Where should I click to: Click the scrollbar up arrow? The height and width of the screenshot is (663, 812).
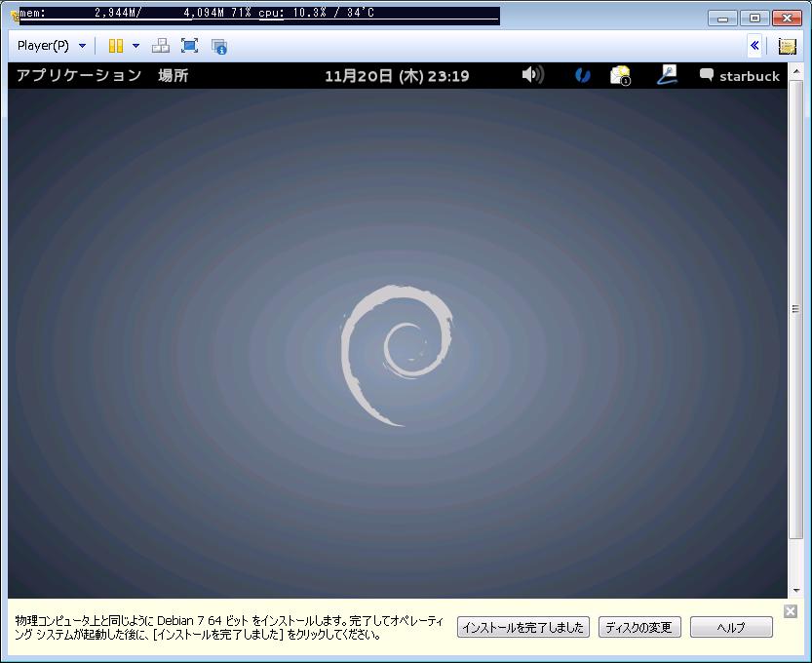tap(795, 71)
